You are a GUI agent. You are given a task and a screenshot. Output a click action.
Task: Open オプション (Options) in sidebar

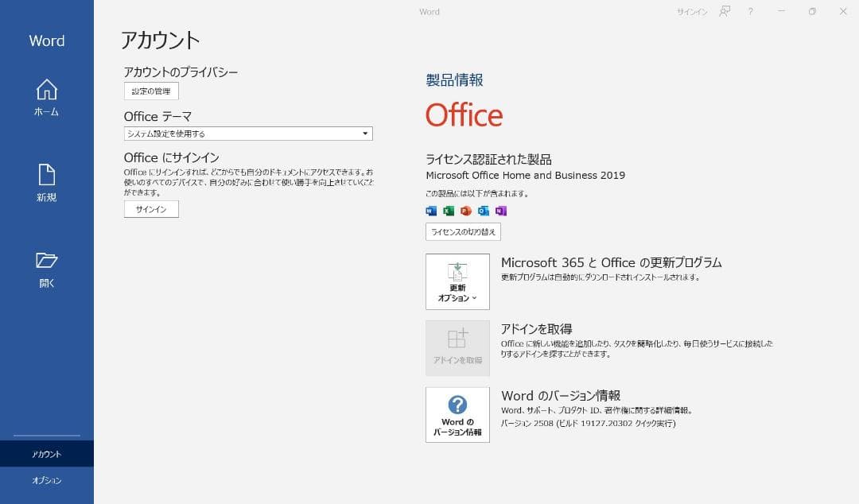(47, 480)
